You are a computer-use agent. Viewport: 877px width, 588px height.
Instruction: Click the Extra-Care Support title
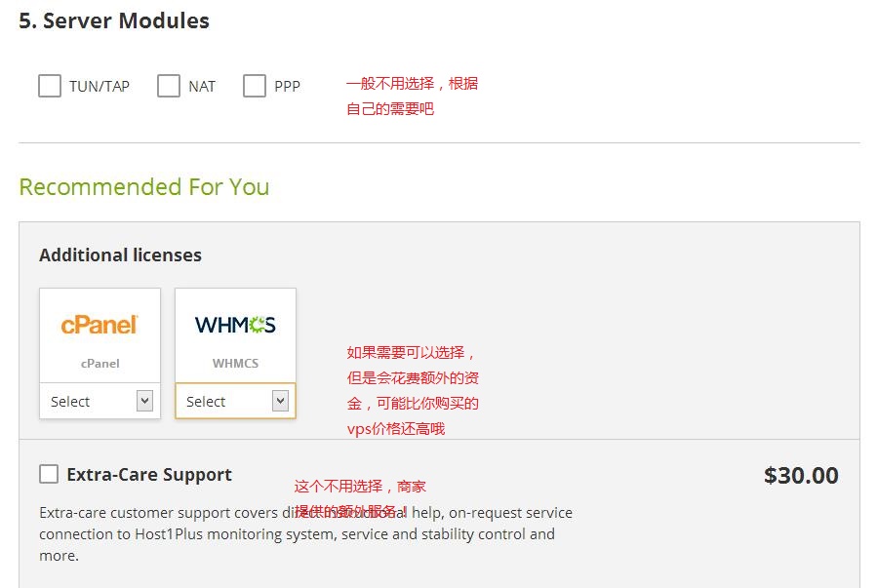(x=149, y=475)
